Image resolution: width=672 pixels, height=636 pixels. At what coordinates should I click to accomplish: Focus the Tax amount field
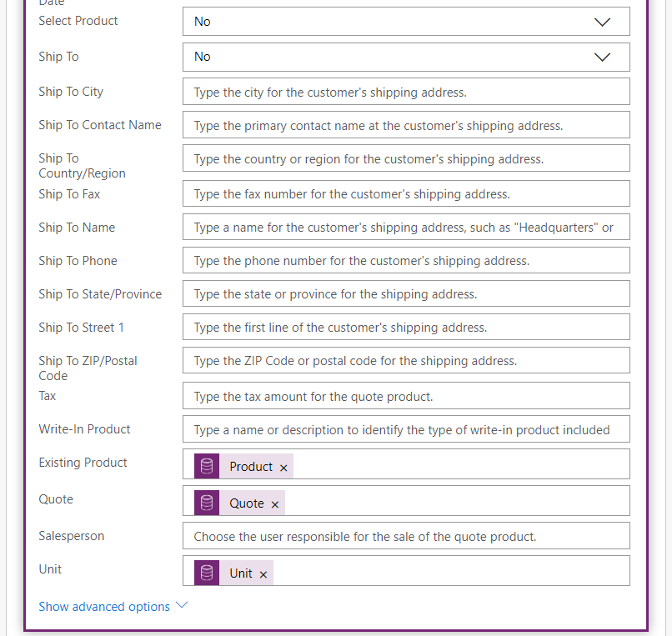click(406, 397)
